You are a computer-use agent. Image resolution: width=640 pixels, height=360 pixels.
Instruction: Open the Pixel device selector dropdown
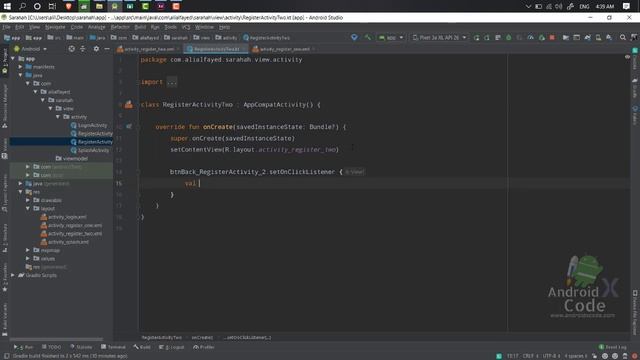click(x=439, y=38)
